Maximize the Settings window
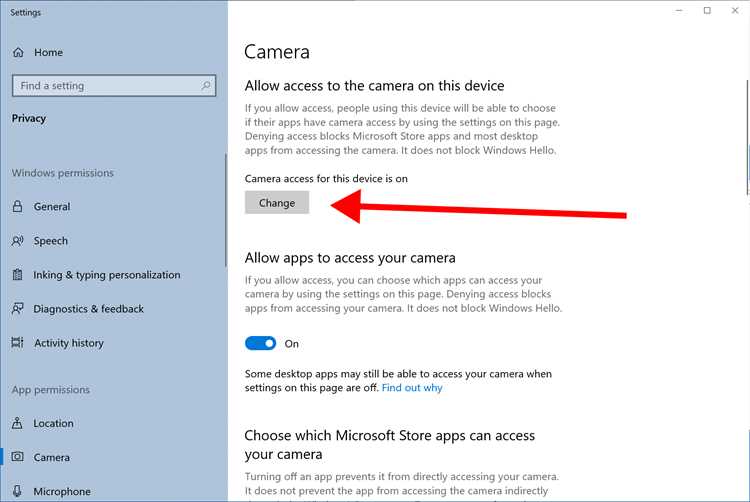The image size is (750, 502). [707, 11]
